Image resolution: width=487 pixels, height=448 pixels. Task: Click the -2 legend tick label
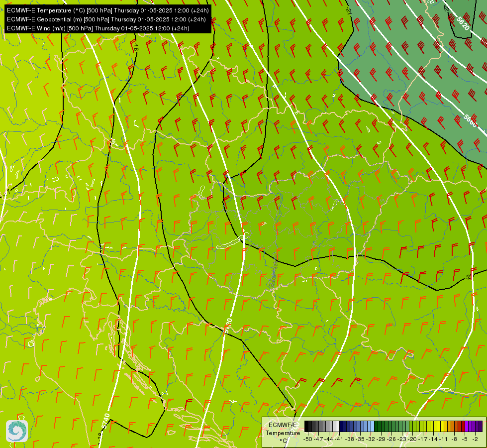tap(475, 440)
